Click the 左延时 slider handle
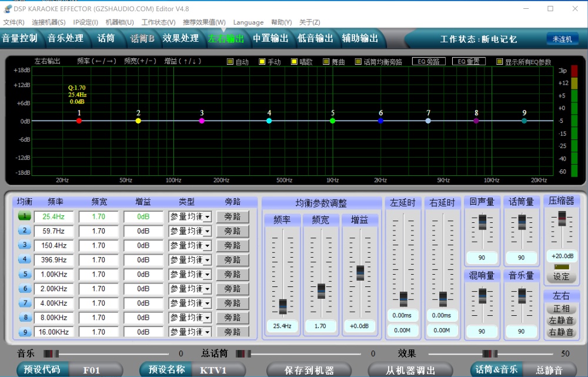 (403, 298)
